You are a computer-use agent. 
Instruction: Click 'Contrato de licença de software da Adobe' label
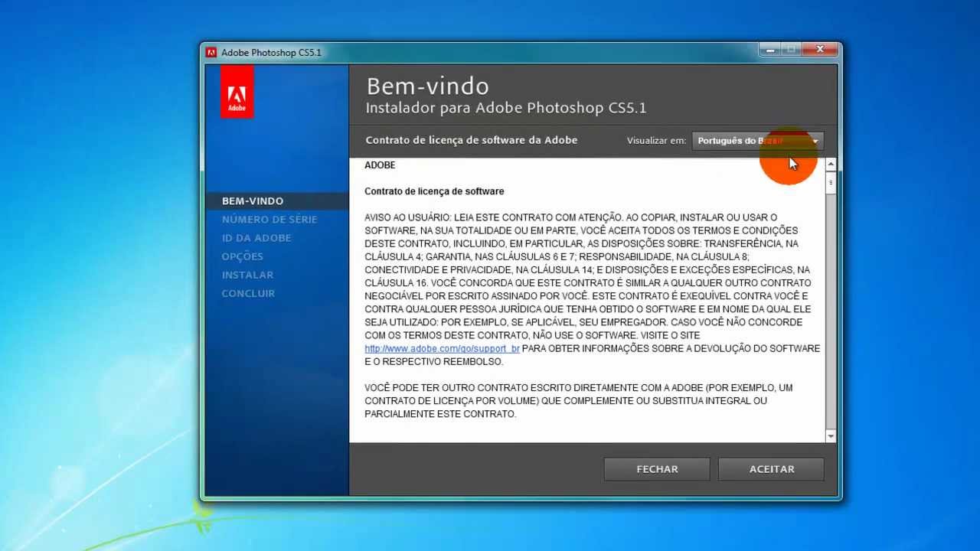pos(472,140)
